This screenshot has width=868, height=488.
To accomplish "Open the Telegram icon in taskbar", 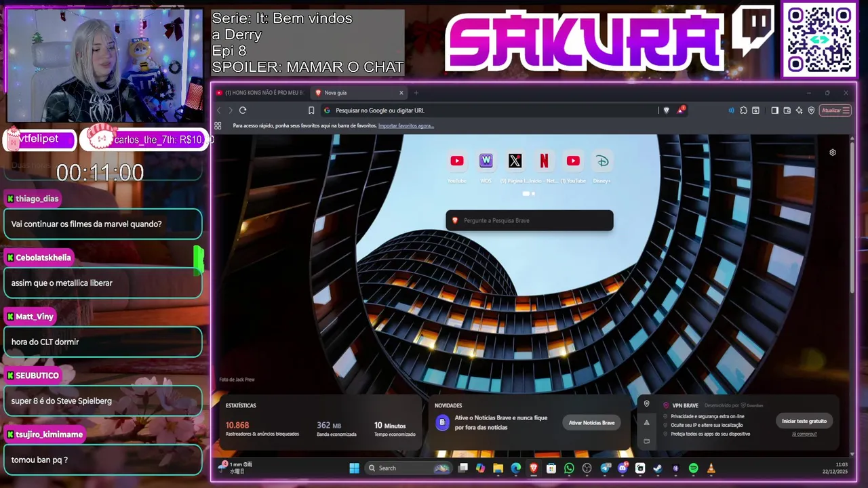I will pos(605,468).
